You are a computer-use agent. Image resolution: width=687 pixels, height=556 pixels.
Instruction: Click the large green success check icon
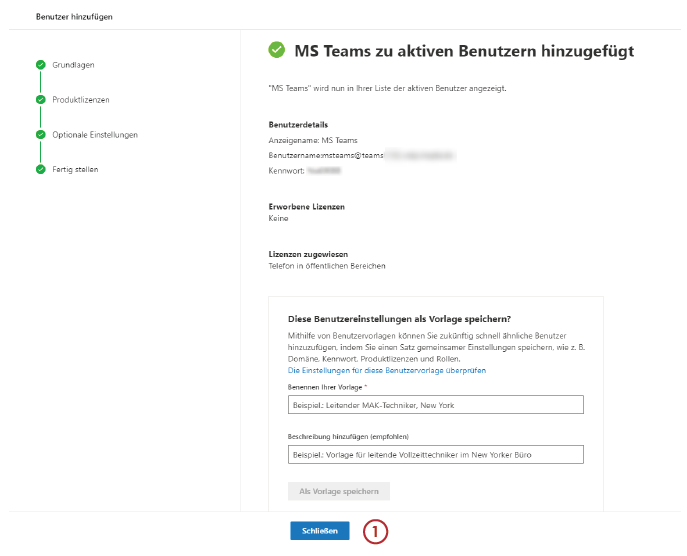[276, 50]
